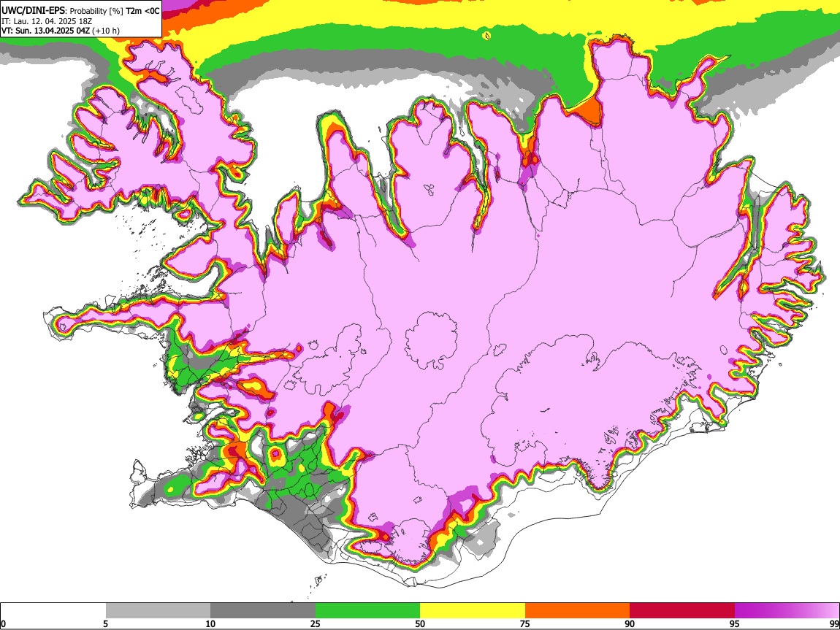Click the legend tick label '90'
The width and height of the screenshot is (840, 630).
click(x=630, y=623)
